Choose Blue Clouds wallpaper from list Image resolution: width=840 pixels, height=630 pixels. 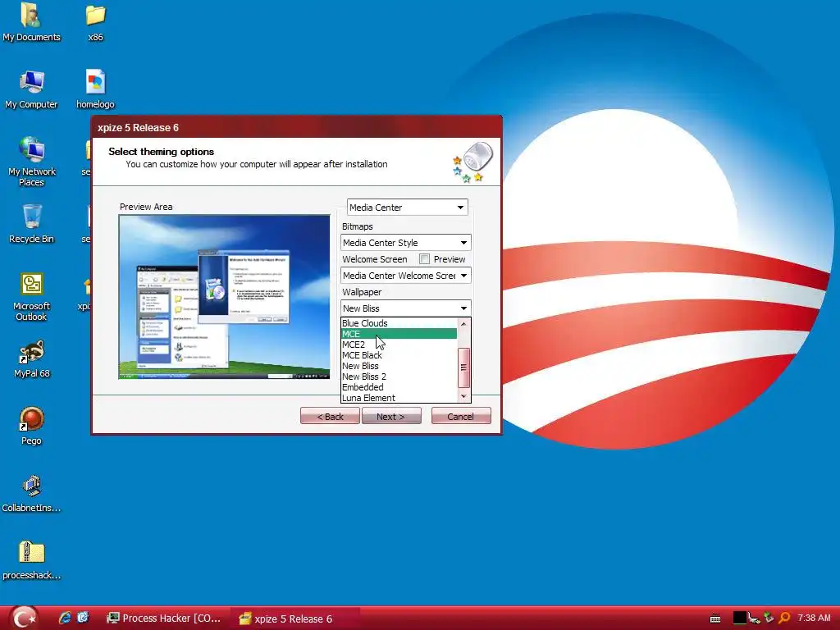[399, 323]
